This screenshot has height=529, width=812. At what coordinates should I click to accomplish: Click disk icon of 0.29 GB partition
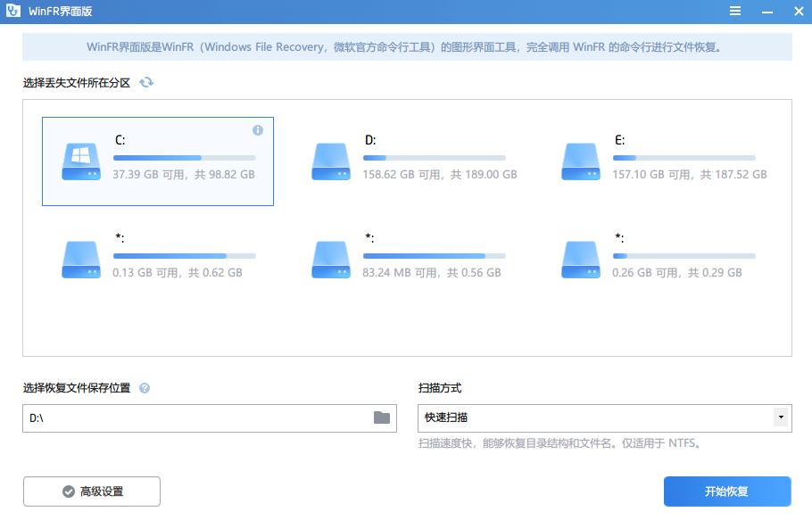pyautogui.click(x=581, y=260)
